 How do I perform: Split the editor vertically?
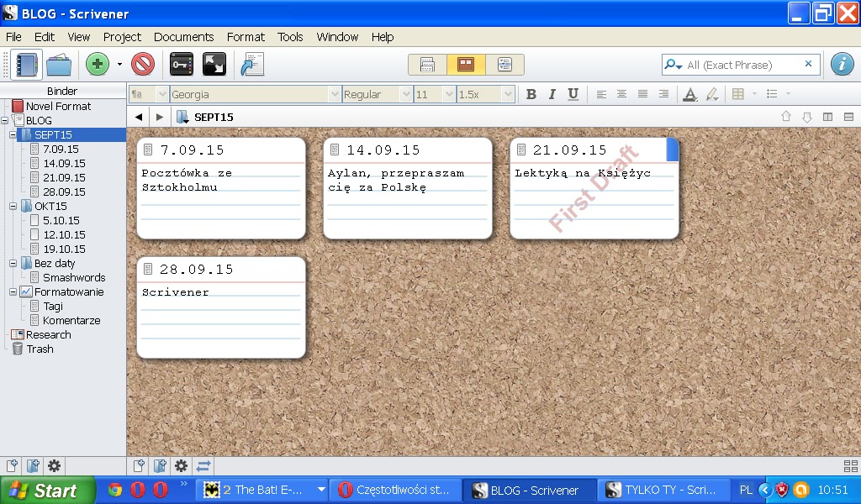[827, 117]
